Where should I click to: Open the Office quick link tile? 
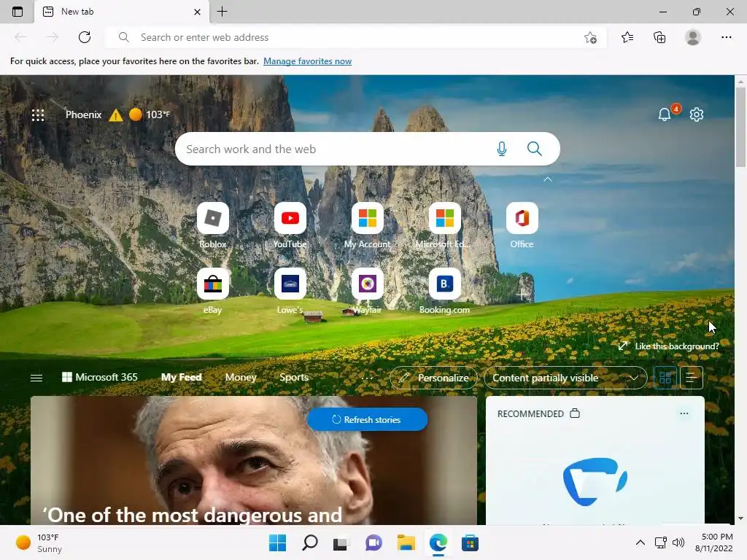pos(522,219)
